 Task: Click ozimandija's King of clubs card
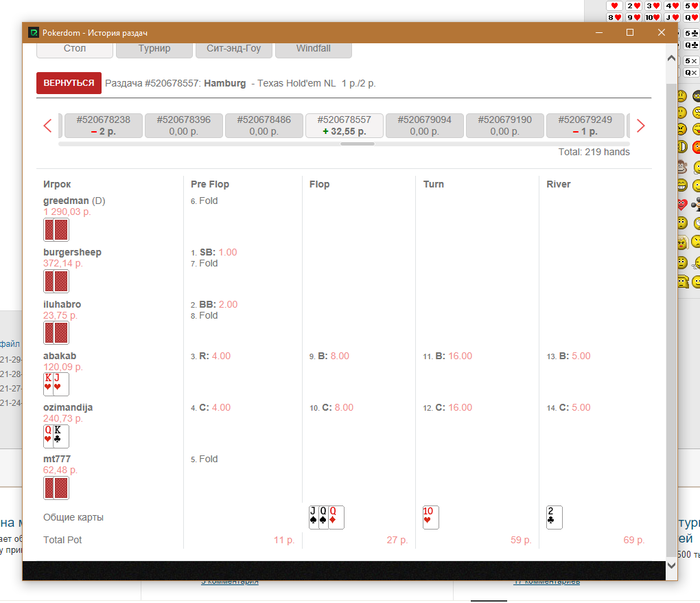(61, 436)
